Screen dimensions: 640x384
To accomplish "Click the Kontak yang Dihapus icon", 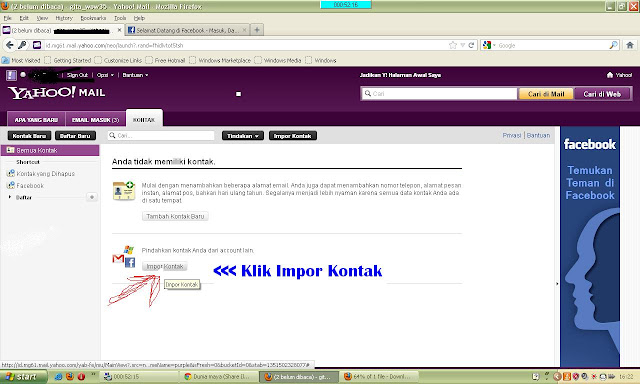I will pos(11,173).
